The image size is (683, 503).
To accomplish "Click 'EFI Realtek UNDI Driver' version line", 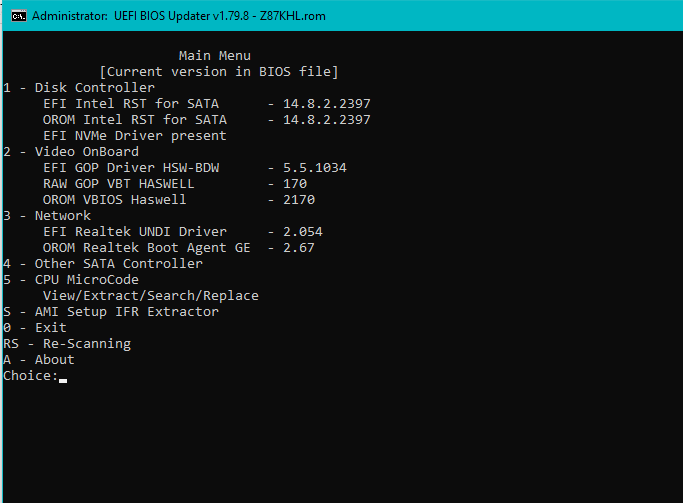I will 183,232.
